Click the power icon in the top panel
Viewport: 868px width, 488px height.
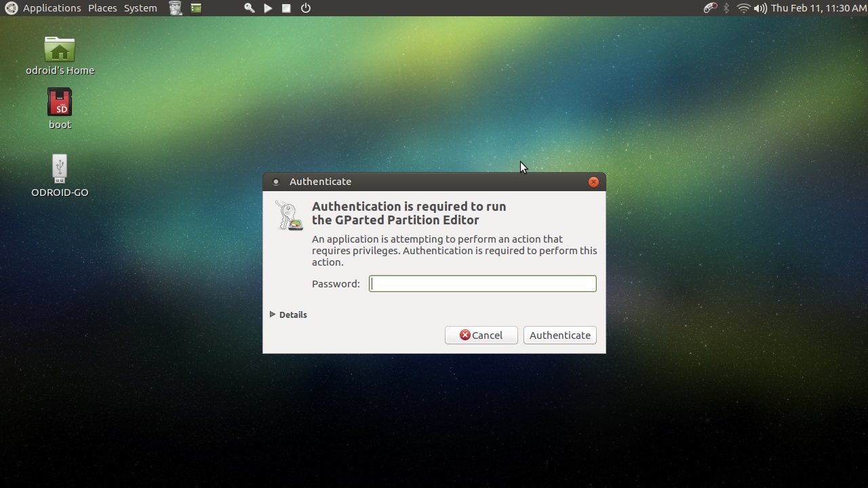tap(306, 8)
